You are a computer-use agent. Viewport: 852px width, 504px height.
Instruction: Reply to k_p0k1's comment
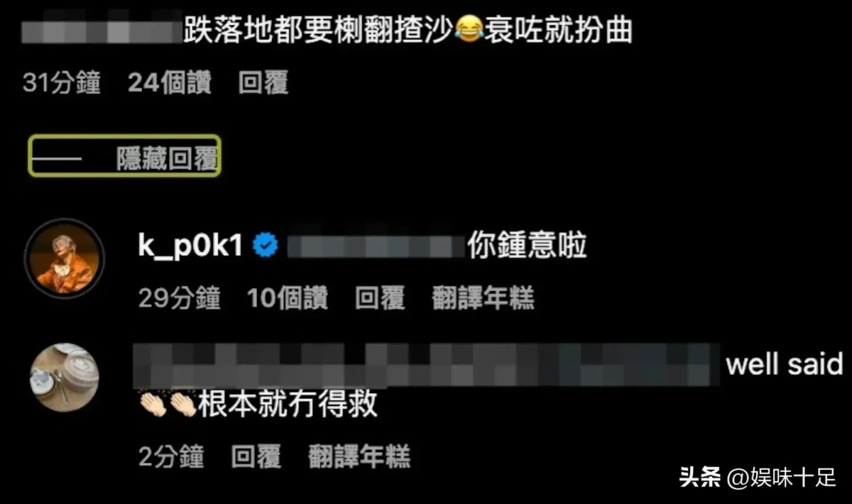coord(380,299)
